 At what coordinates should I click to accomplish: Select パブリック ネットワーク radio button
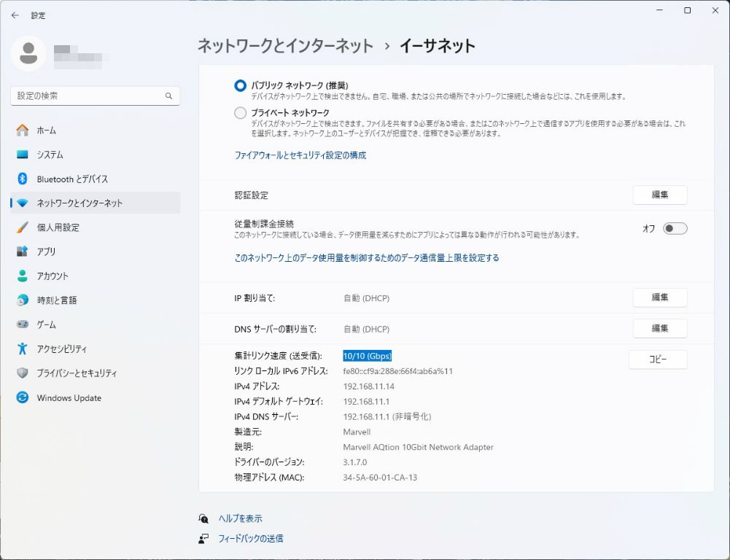point(240,85)
